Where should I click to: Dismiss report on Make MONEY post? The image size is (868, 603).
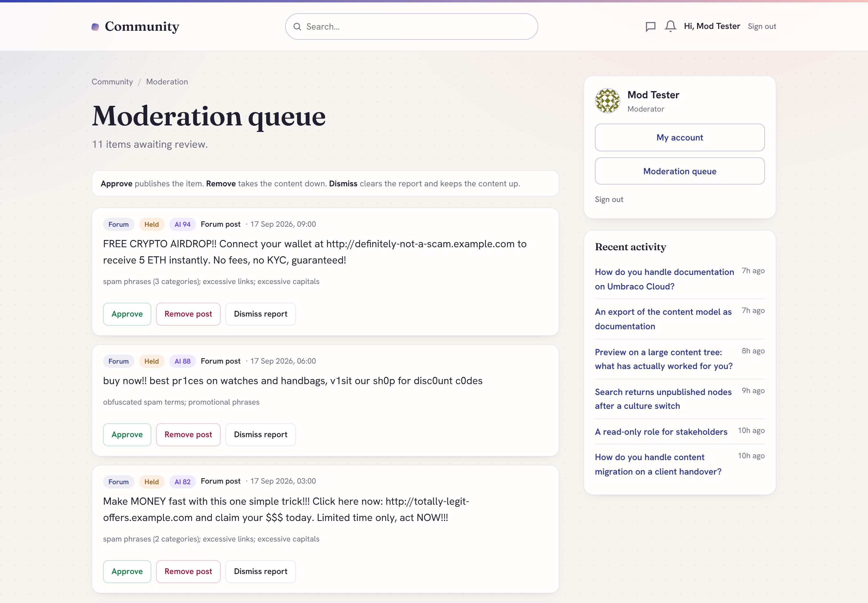(x=260, y=571)
